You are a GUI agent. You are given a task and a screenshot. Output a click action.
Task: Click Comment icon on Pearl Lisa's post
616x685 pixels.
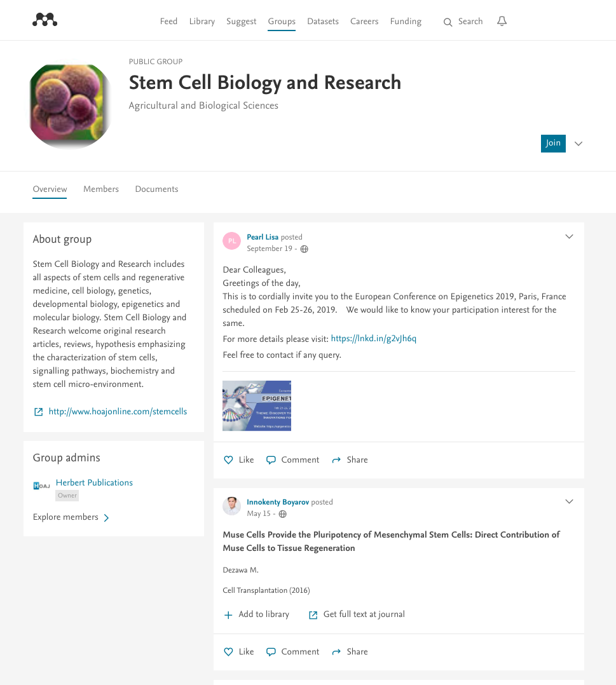(271, 460)
